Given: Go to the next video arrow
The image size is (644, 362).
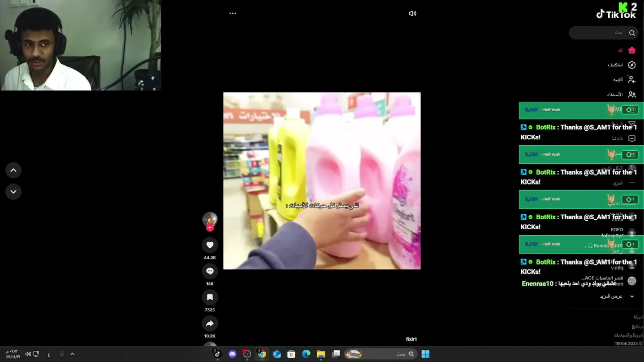Looking at the screenshot, I should click(14, 192).
